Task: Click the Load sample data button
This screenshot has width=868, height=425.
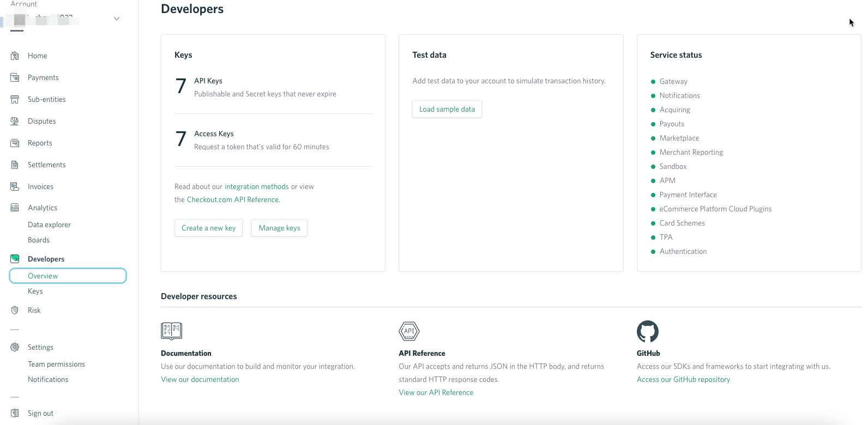Action: pyautogui.click(x=447, y=109)
